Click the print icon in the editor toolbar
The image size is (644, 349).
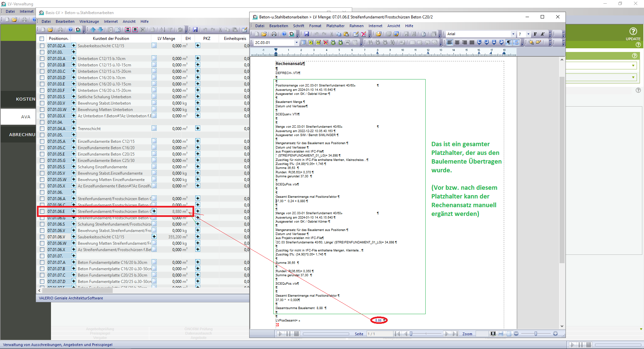[x=274, y=34]
